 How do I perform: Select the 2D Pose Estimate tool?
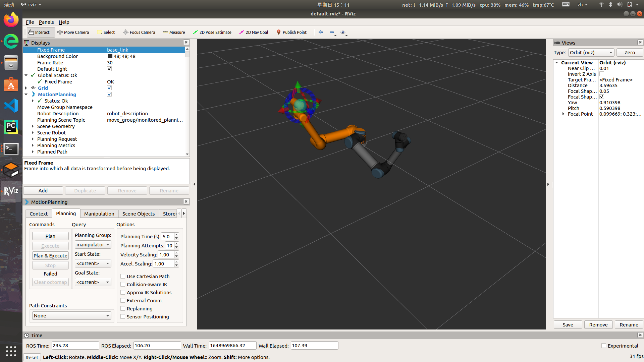[212, 32]
